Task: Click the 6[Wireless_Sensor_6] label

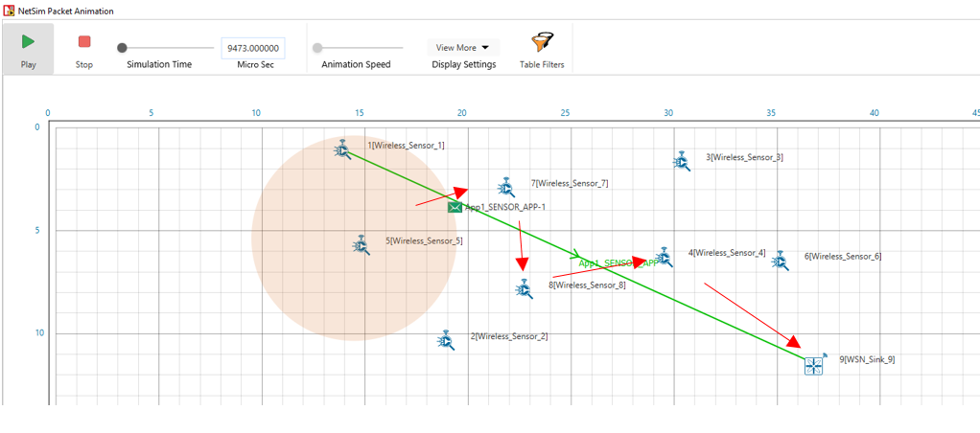Action: 843,256
